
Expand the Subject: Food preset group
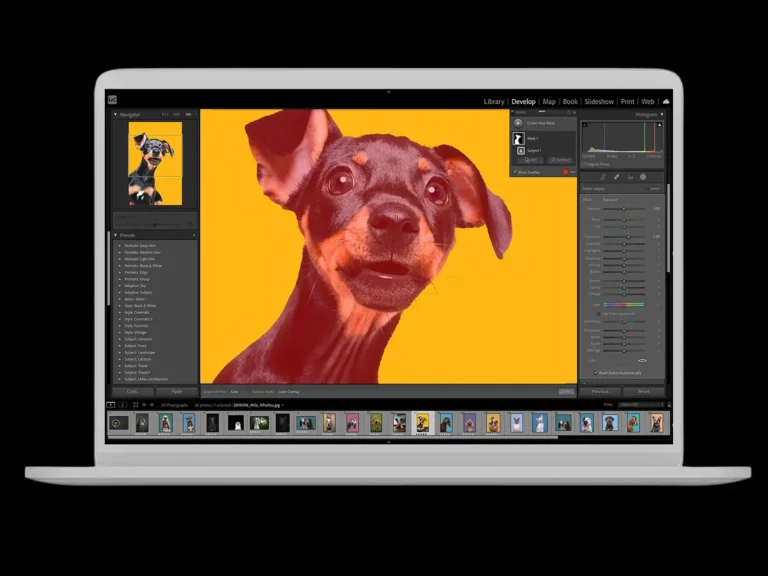(120, 346)
